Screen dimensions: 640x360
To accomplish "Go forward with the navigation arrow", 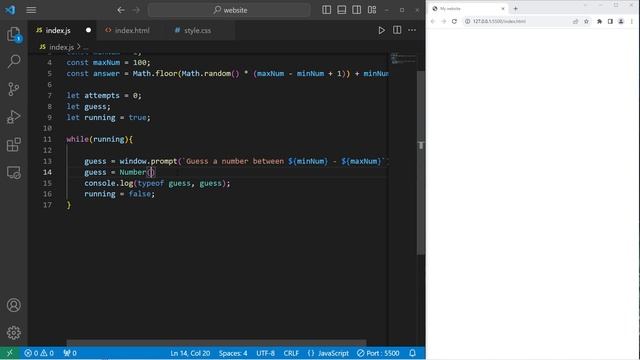I will pyautogui.click(x=136, y=10).
